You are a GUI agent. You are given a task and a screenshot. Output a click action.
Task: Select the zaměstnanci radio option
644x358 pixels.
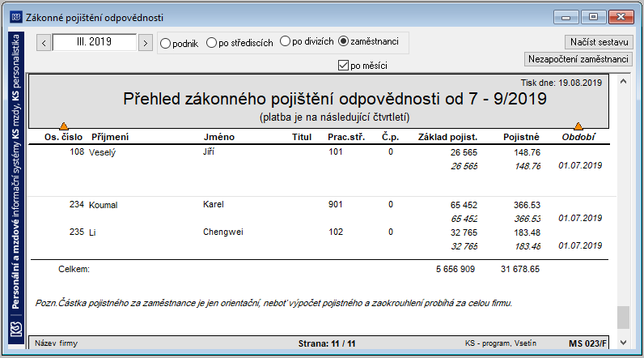coord(368,41)
